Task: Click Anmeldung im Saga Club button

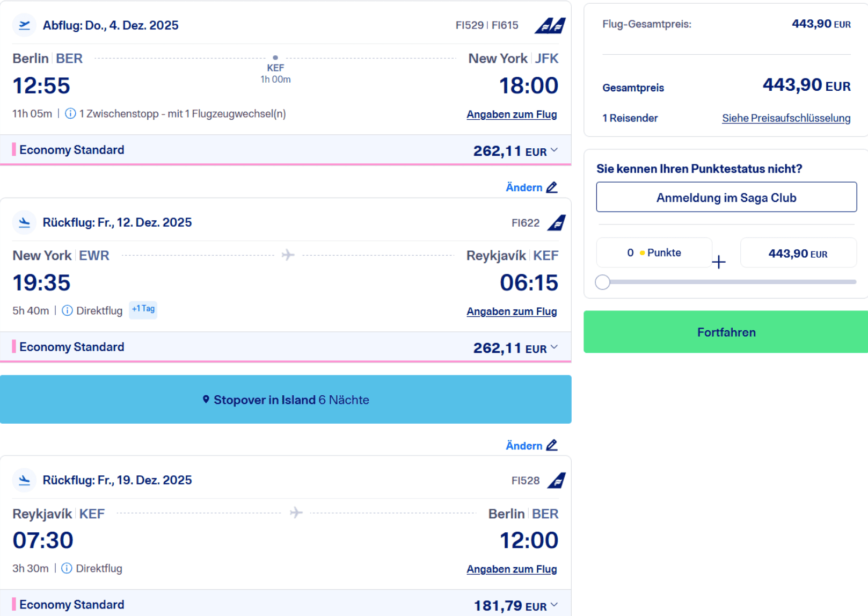Action: (726, 197)
